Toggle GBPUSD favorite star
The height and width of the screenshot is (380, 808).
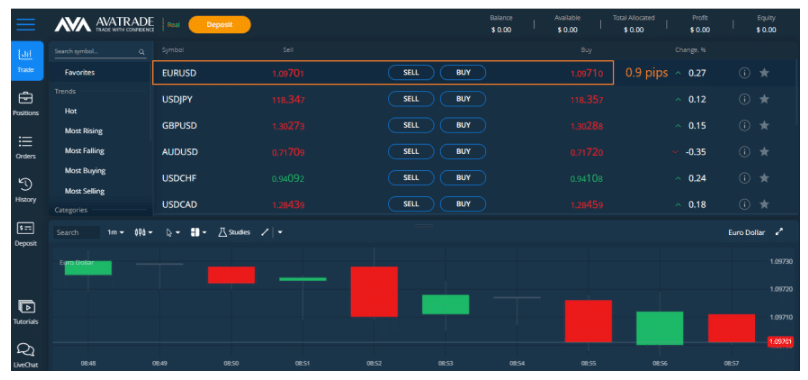pos(764,125)
